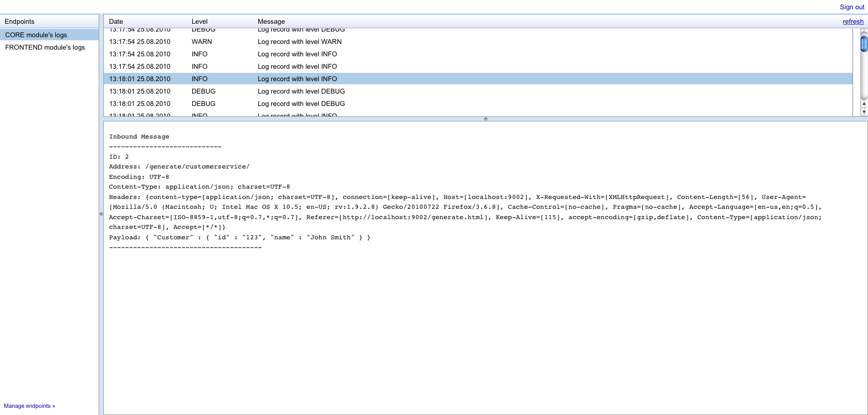Click the scroll down arrow in log list
This screenshot has height=415, width=868.
click(864, 112)
